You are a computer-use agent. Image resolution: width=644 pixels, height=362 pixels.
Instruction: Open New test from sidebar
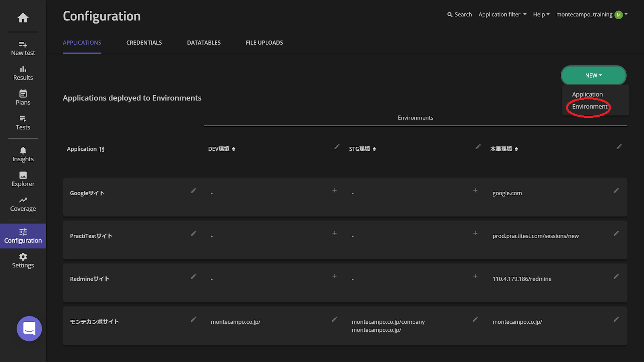coord(23,48)
